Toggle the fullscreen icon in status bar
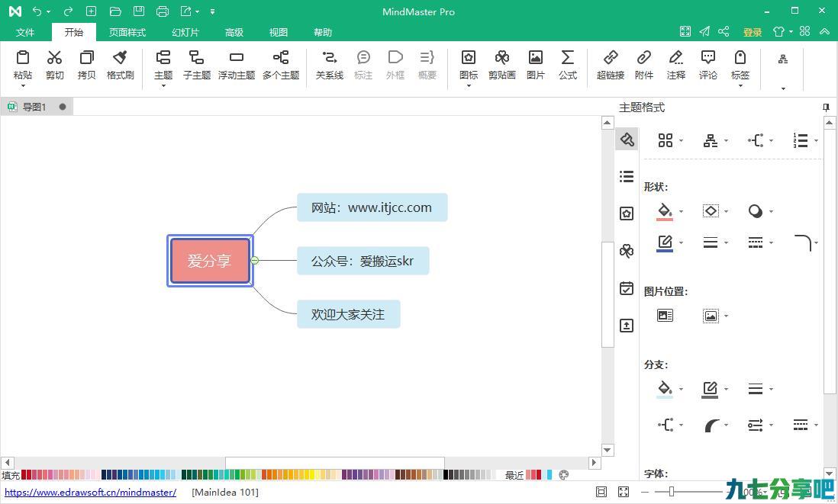Screen dimensions: 838x504 pyautogui.click(x=623, y=492)
